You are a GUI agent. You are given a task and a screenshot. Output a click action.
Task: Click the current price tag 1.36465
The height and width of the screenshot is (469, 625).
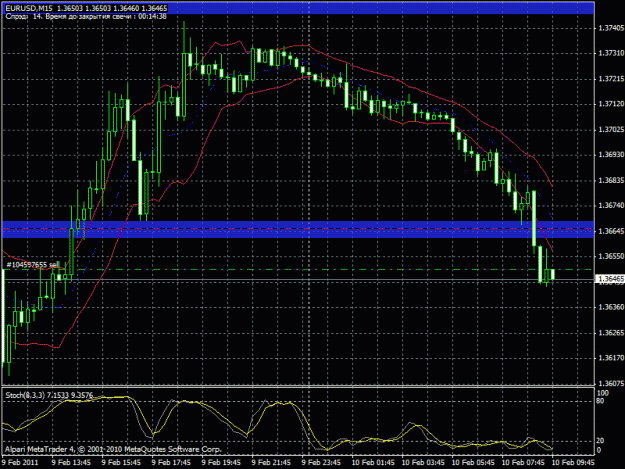(x=610, y=279)
